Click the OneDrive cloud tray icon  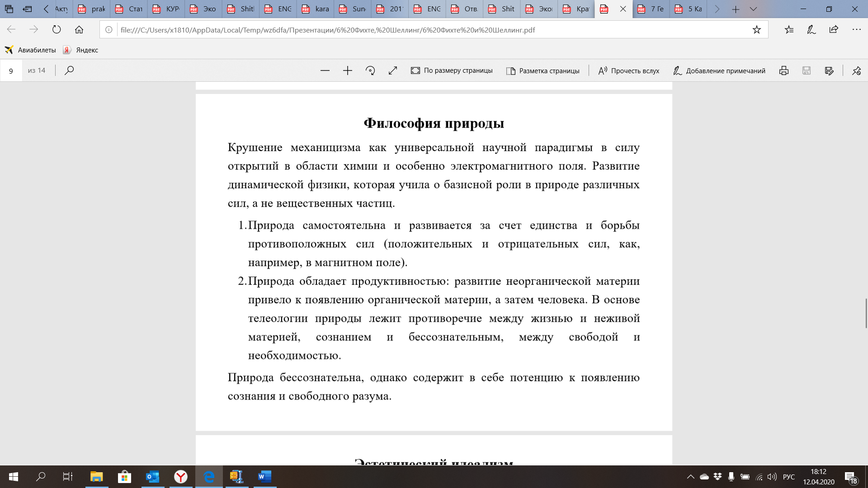tap(704, 477)
